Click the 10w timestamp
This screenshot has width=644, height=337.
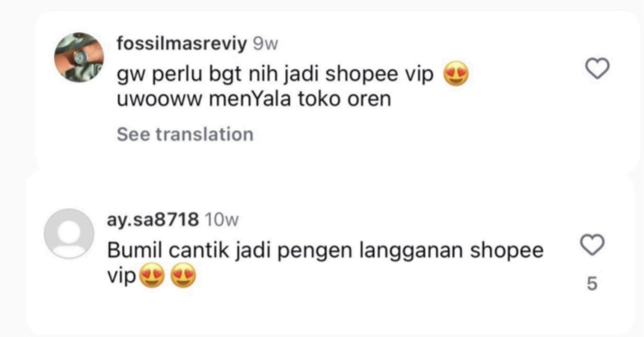pyautogui.click(x=221, y=220)
